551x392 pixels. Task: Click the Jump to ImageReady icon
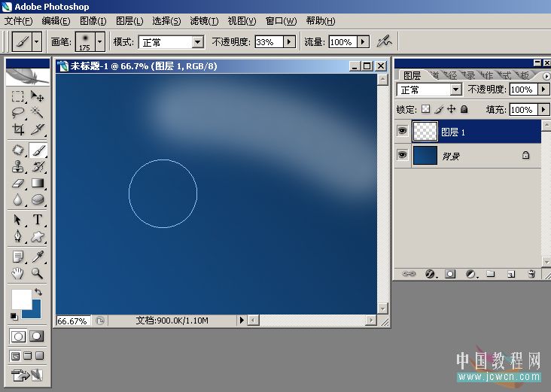27,375
